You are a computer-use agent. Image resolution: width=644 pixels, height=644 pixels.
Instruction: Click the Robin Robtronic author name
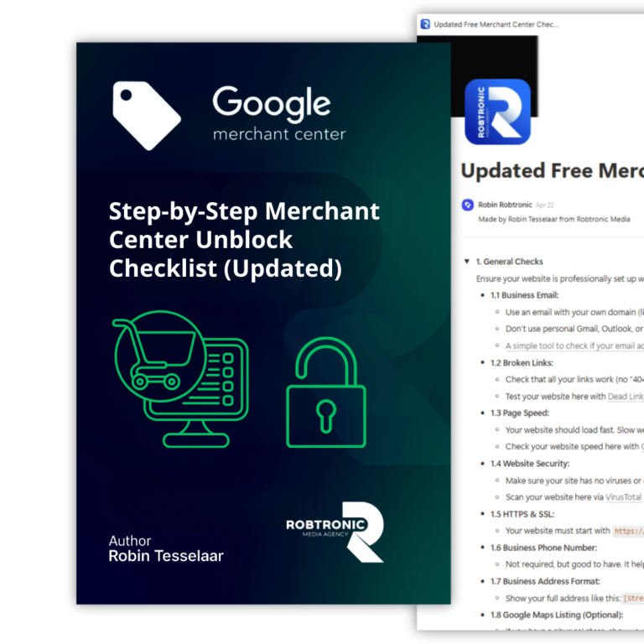coord(503,205)
